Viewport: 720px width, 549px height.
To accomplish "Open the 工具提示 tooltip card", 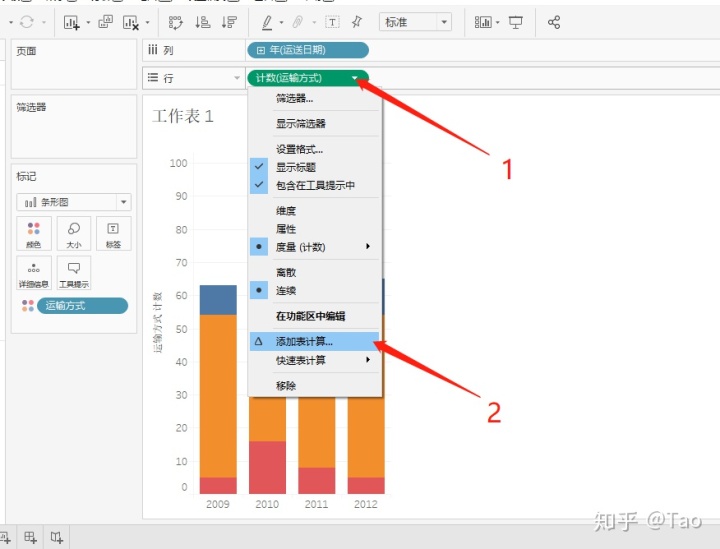I will [74, 273].
